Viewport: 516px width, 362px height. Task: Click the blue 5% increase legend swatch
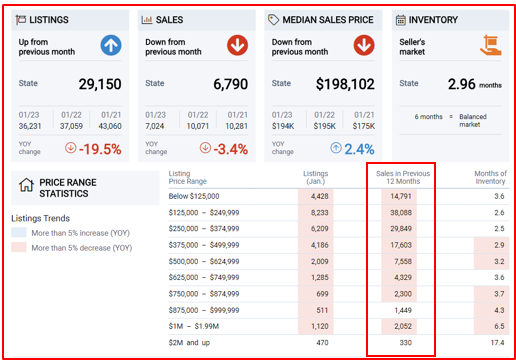(19, 232)
